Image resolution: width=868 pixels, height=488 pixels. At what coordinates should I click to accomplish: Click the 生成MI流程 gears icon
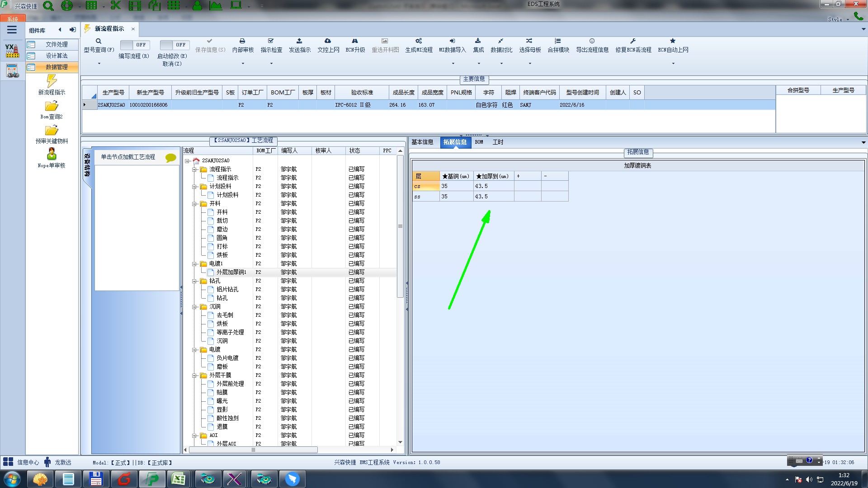419,41
